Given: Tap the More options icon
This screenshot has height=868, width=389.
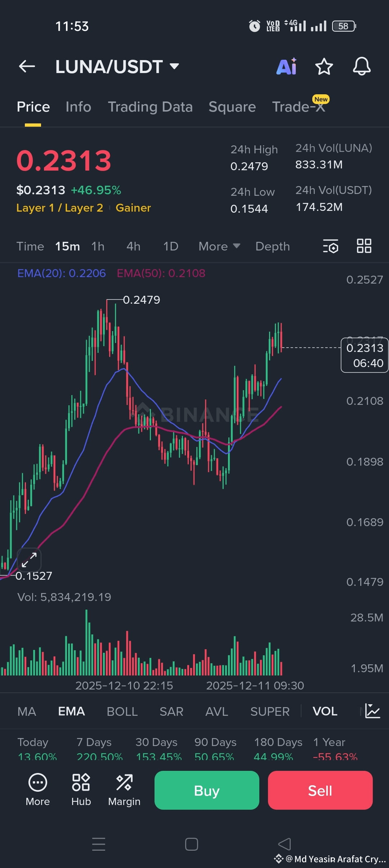Looking at the screenshot, I should pos(38,790).
